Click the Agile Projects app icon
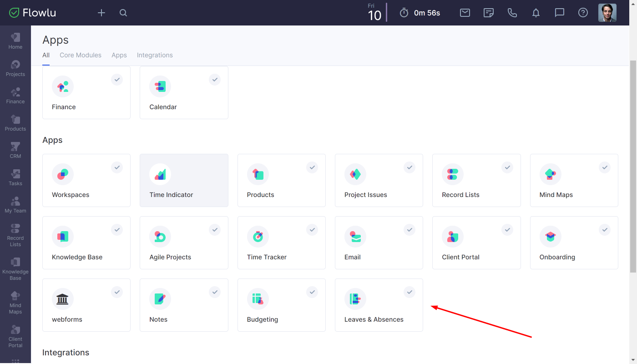This screenshot has width=637, height=364. point(160,237)
